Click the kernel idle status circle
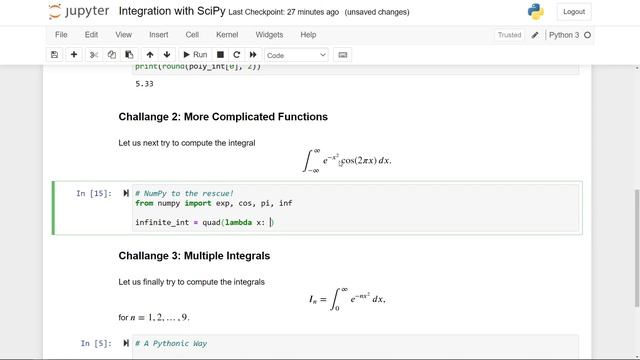Screen dimensions: 640x360 tap(587, 35)
